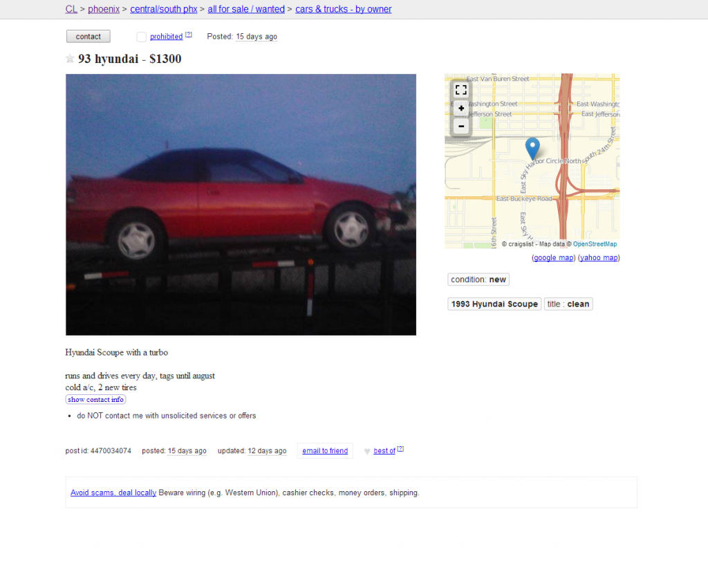
Task: Open the central/south phx breadcrumb
Action: [x=163, y=9]
